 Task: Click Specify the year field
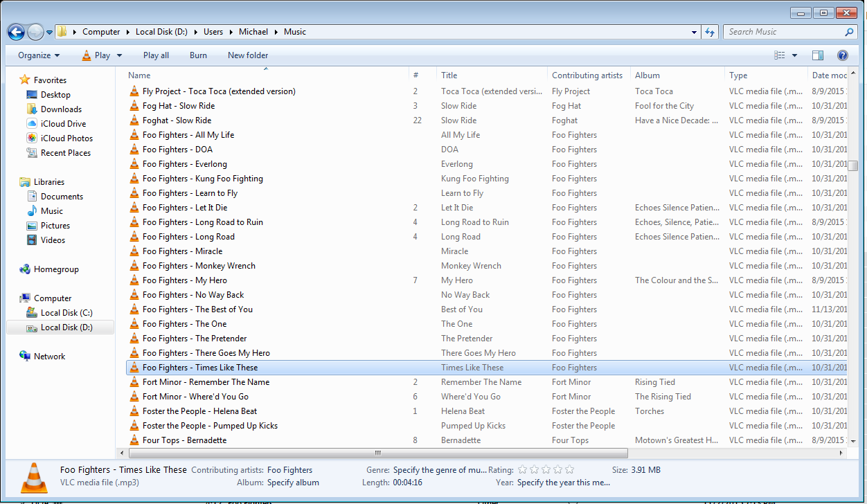[564, 483]
